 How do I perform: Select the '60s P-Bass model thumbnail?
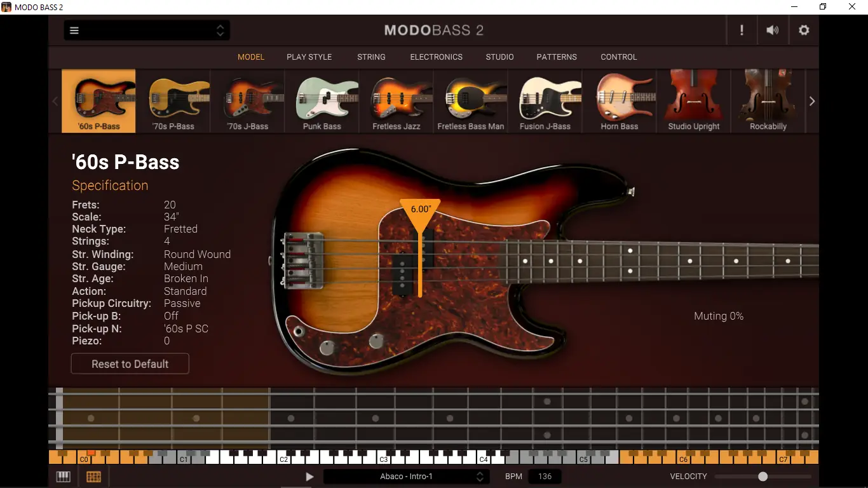(x=98, y=101)
